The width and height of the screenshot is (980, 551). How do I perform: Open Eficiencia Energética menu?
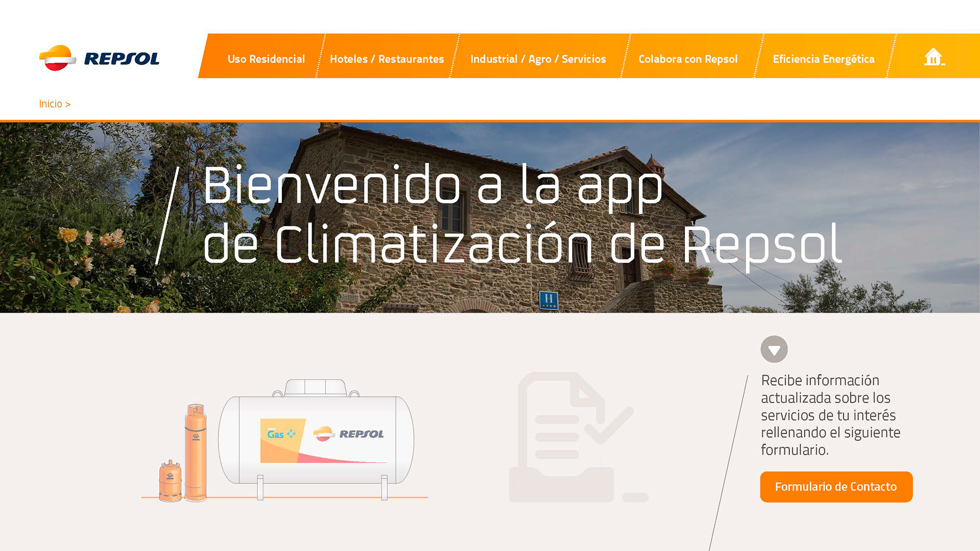tap(824, 59)
